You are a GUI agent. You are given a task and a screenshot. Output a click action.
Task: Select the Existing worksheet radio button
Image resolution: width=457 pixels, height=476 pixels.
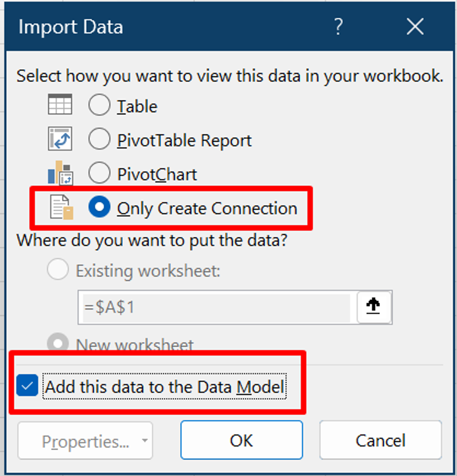(x=57, y=269)
